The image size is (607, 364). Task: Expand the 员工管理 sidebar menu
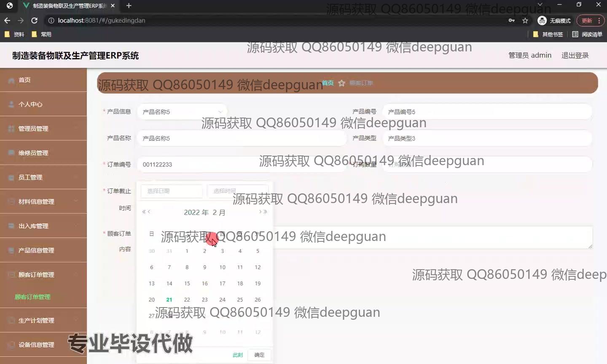[x=43, y=177]
